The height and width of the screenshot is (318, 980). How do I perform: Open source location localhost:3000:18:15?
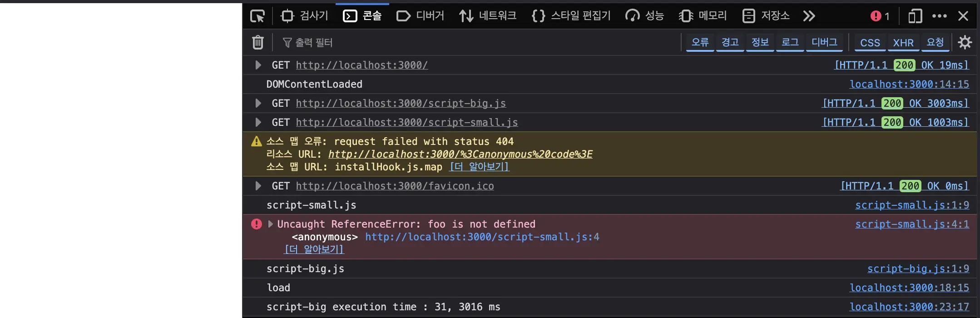point(910,288)
